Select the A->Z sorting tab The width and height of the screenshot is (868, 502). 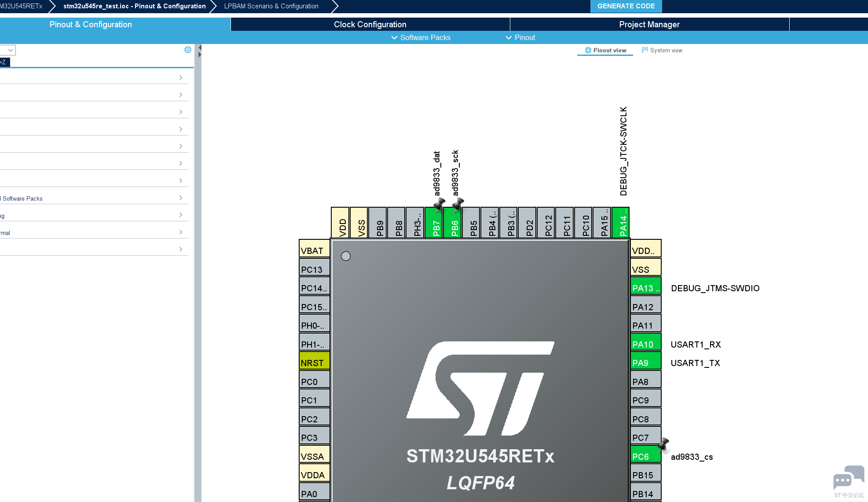(x=5, y=62)
